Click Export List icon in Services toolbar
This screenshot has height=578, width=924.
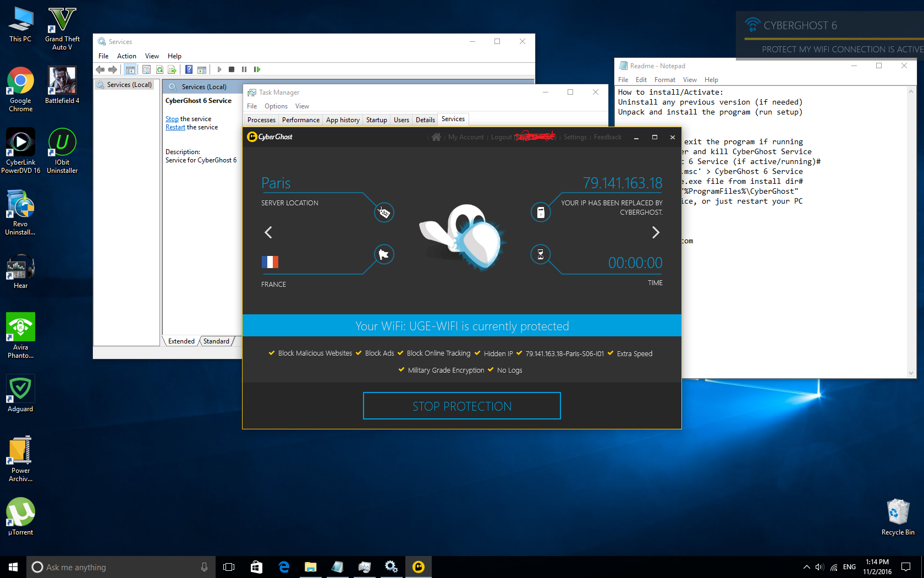[x=172, y=69]
